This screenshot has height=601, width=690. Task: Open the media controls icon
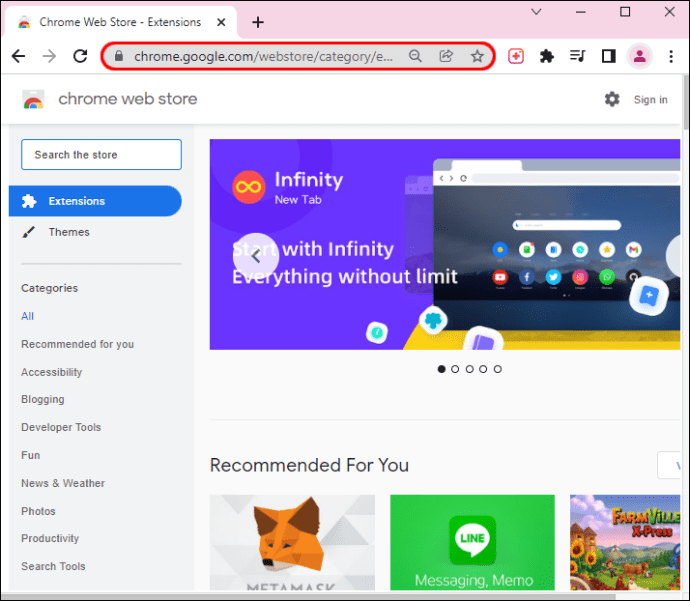coord(577,56)
